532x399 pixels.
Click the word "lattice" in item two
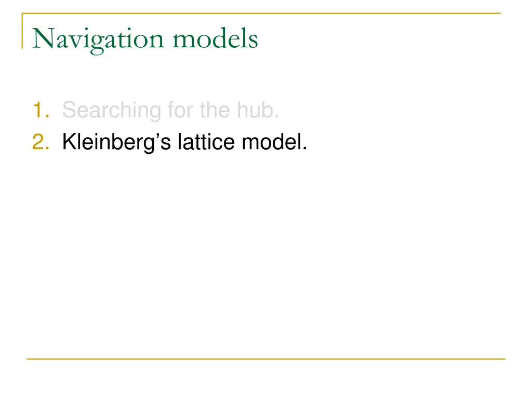click(x=207, y=141)
